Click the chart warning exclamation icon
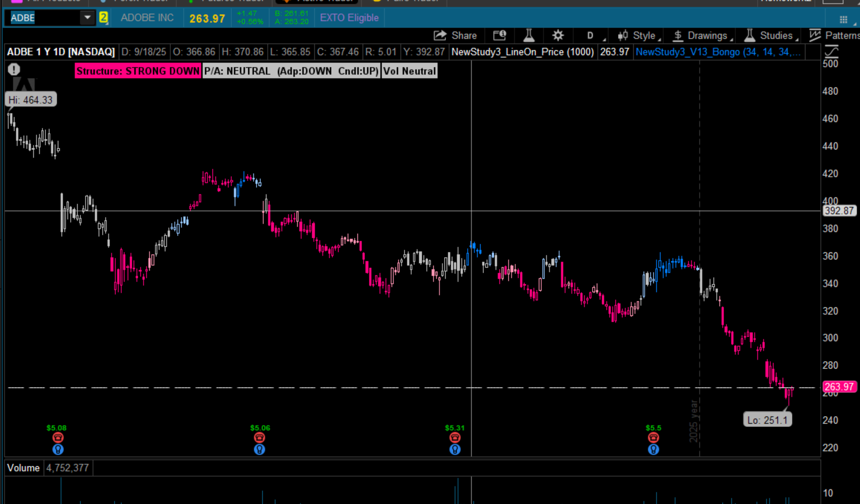The height and width of the screenshot is (504, 860). tap(14, 70)
